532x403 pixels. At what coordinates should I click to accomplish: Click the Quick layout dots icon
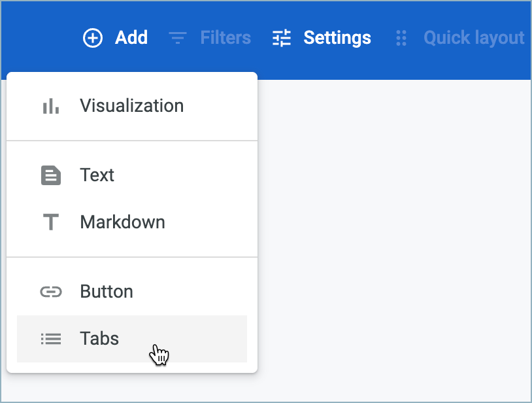point(401,39)
